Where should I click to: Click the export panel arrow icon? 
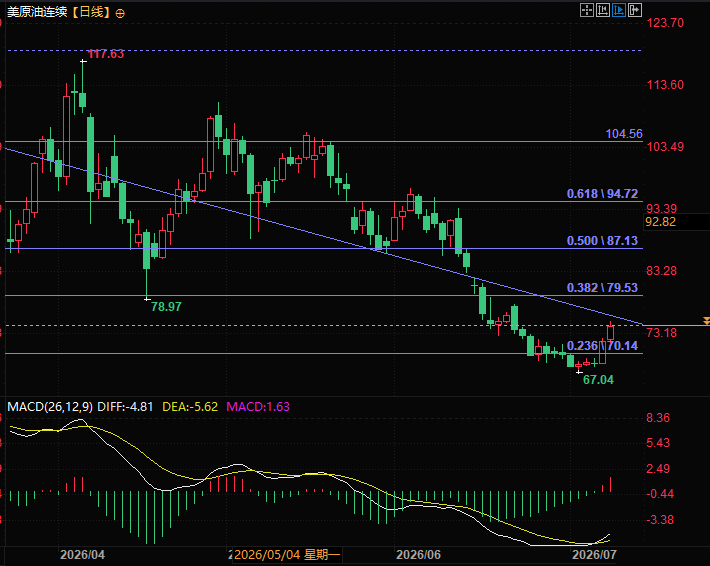tap(635, 10)
